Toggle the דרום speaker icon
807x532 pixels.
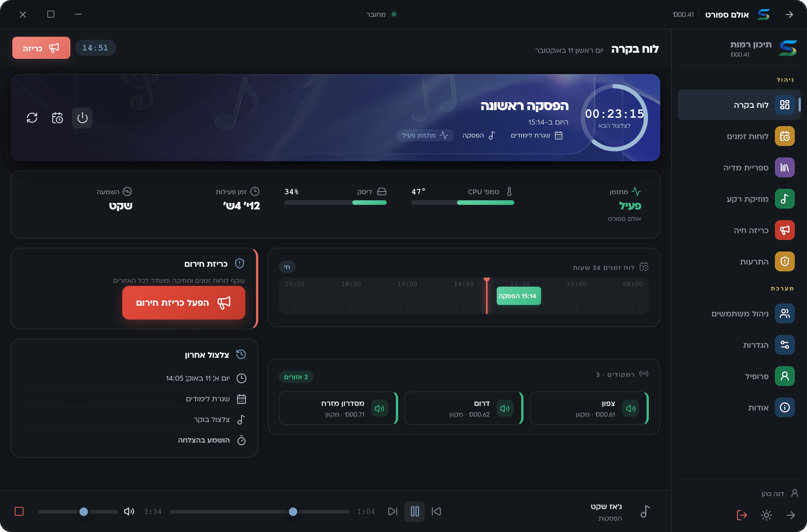click(x=505, y=408)
